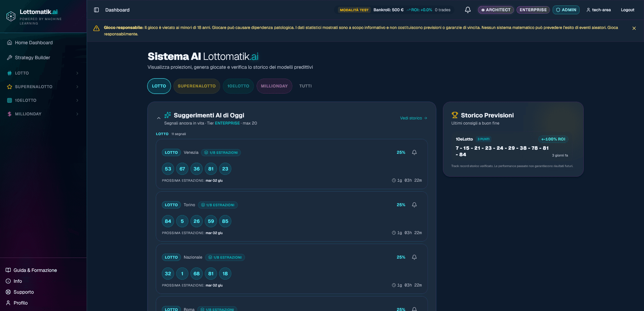This screenshot has width=644, height=311.
Task: Click the sparkle icon beside Suggerimenti AI
Action: pyautogui.click(x=168, y=115)
